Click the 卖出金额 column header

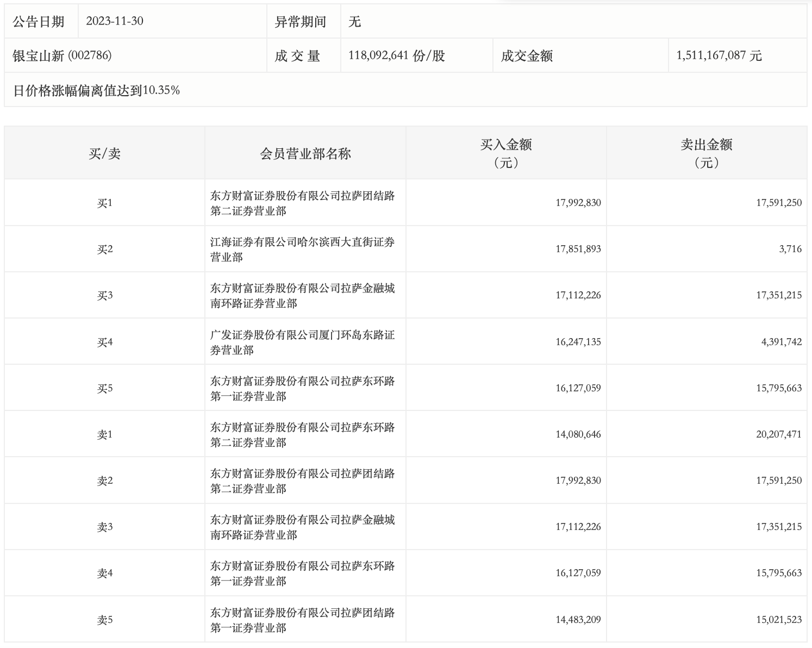point(707,153)
